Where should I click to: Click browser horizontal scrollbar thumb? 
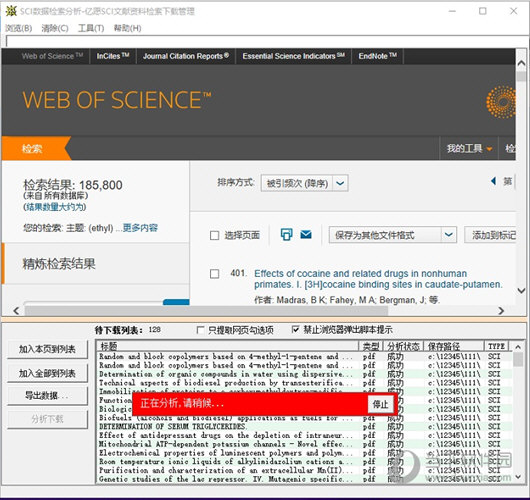coord(206,310)
